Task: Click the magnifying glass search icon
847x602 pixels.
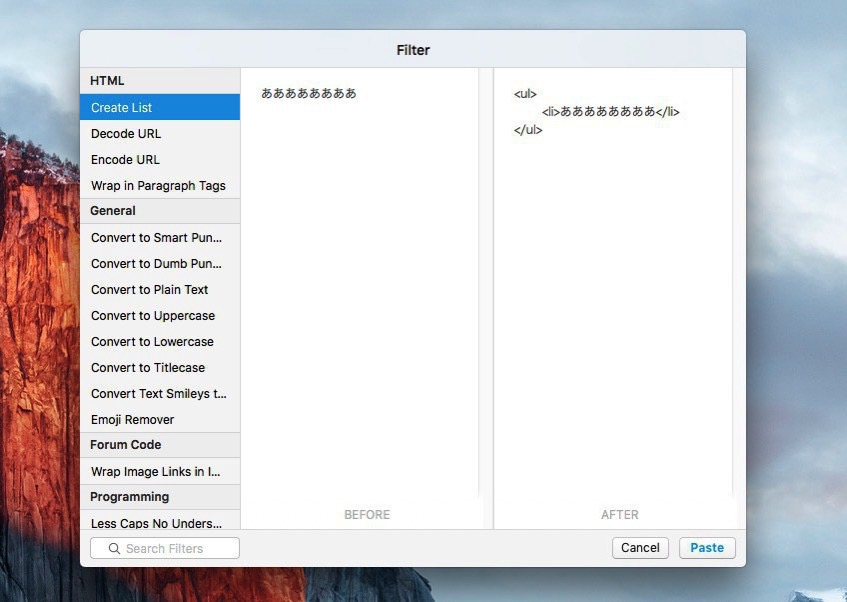Action: point(114,548)
